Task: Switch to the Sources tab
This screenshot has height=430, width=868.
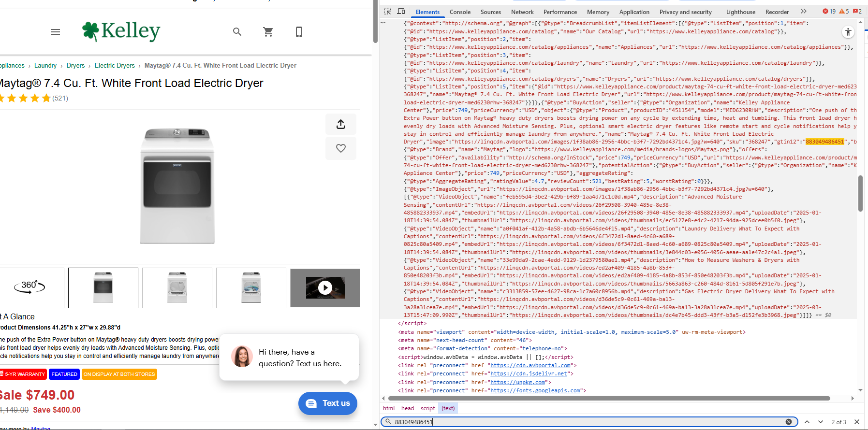Action: click(491, 12)
